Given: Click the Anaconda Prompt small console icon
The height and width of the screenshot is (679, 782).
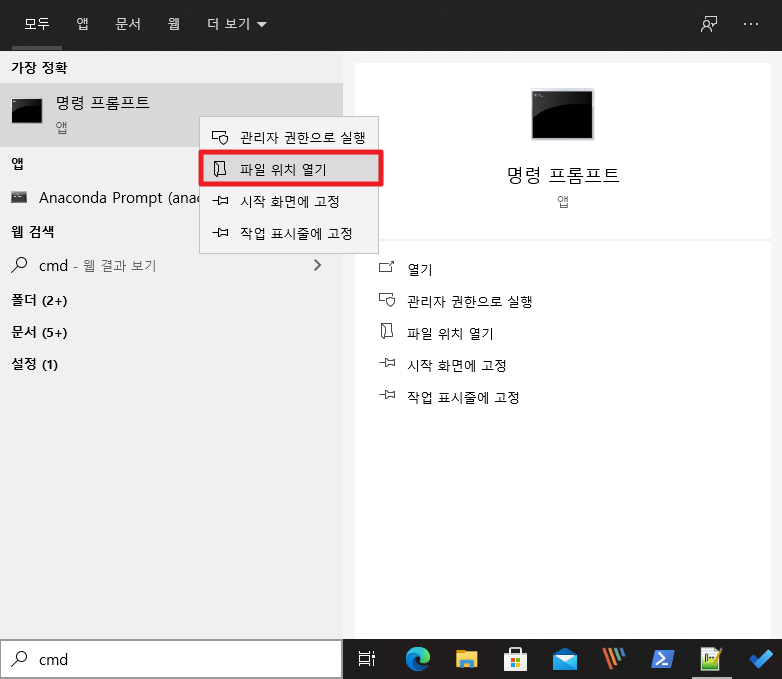Looking at the screenshot, I should [19, 197].
